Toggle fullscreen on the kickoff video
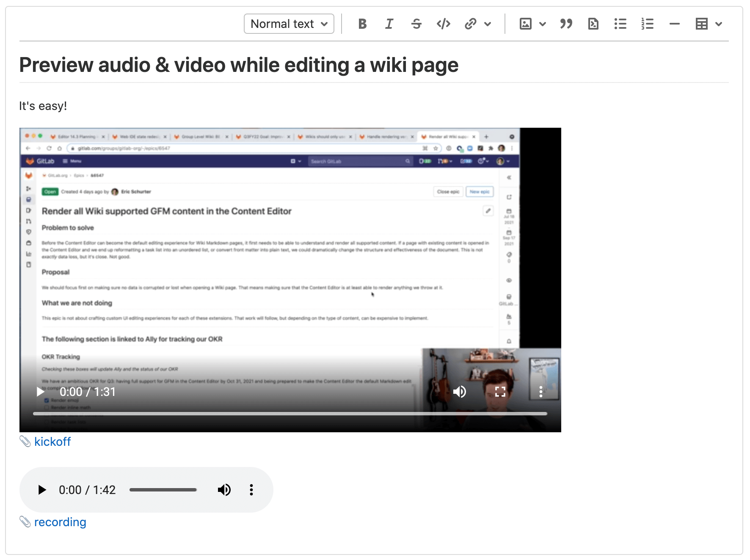 [x=500, y=392]
